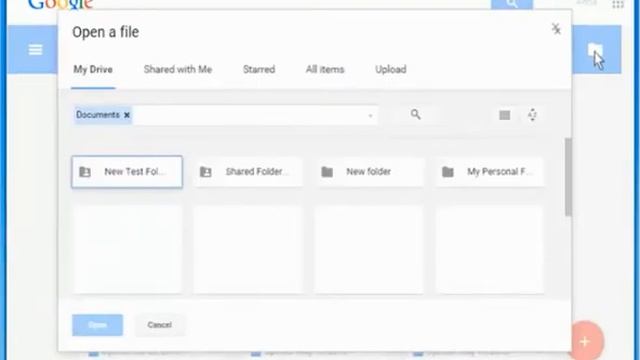
Task: Click the magnifier search icon in dialog
Action: [x=416, y=115]
